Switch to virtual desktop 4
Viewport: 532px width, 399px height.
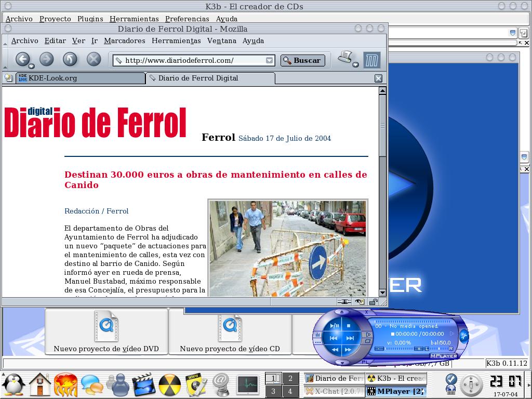click(290, 391)
